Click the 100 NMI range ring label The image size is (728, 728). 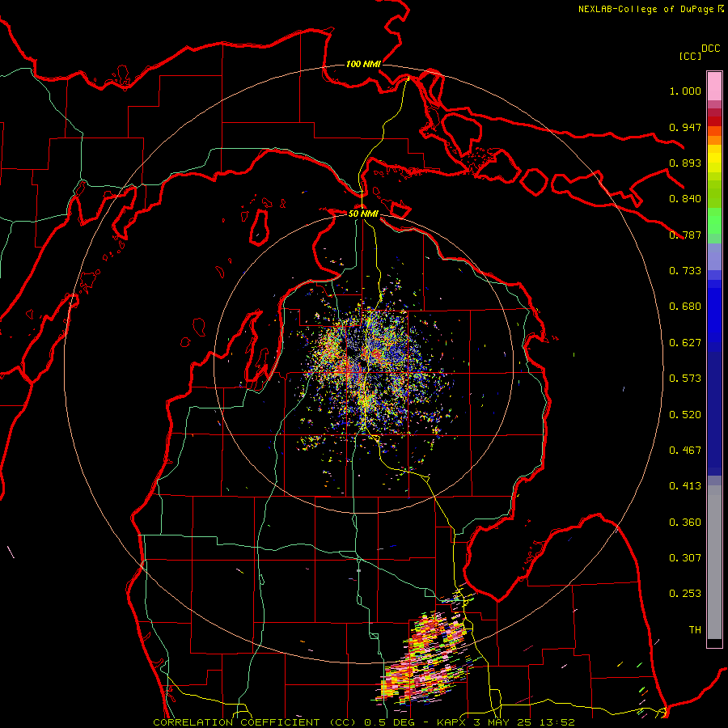[363, 64]
